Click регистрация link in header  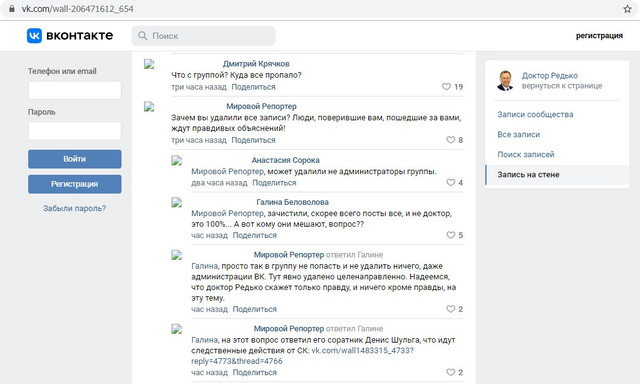(599, 36)
